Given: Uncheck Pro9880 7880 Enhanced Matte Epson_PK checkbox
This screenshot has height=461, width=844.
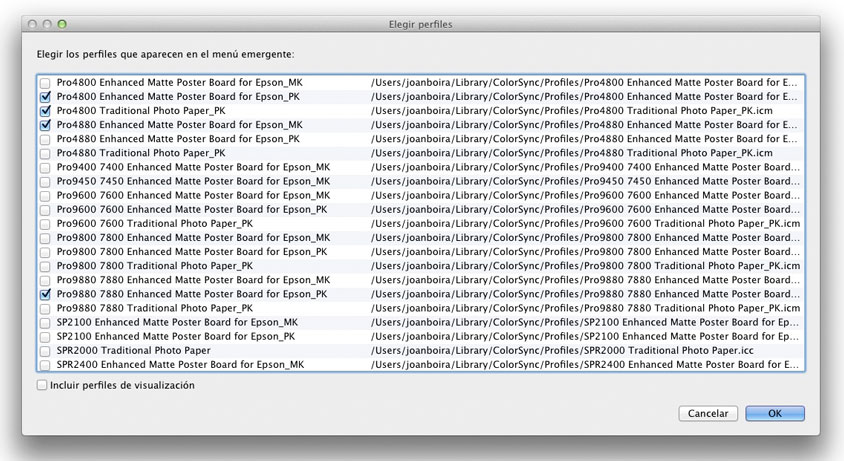Looking at the screenshot, I should click(45, 295).
